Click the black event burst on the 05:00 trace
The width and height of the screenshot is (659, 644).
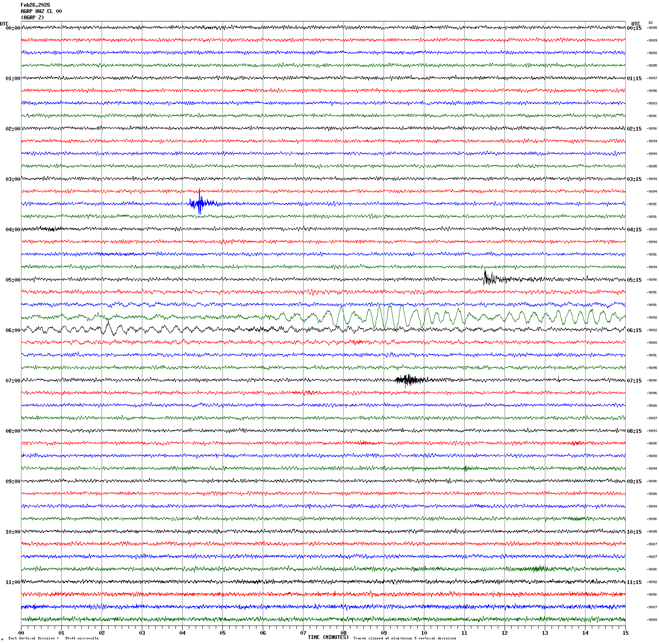(x=490, y=278)
